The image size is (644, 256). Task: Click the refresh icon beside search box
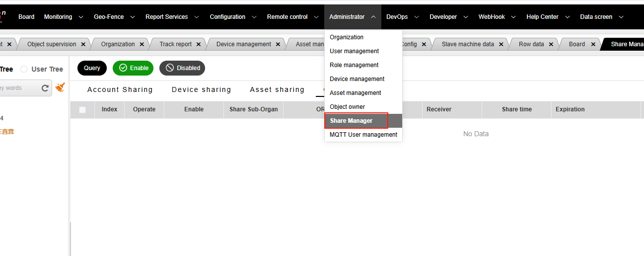(45, 88)
